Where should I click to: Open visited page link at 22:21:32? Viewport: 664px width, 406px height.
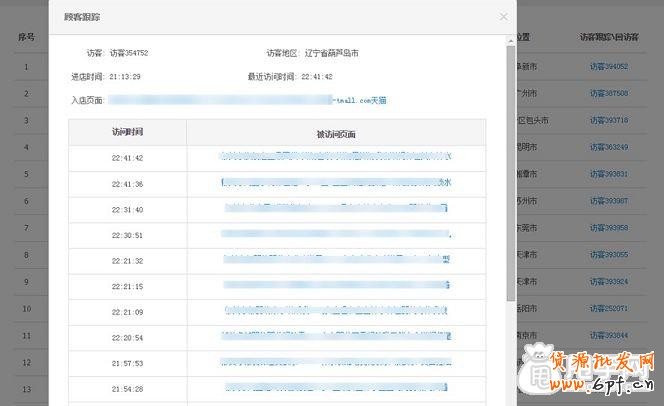336,260
